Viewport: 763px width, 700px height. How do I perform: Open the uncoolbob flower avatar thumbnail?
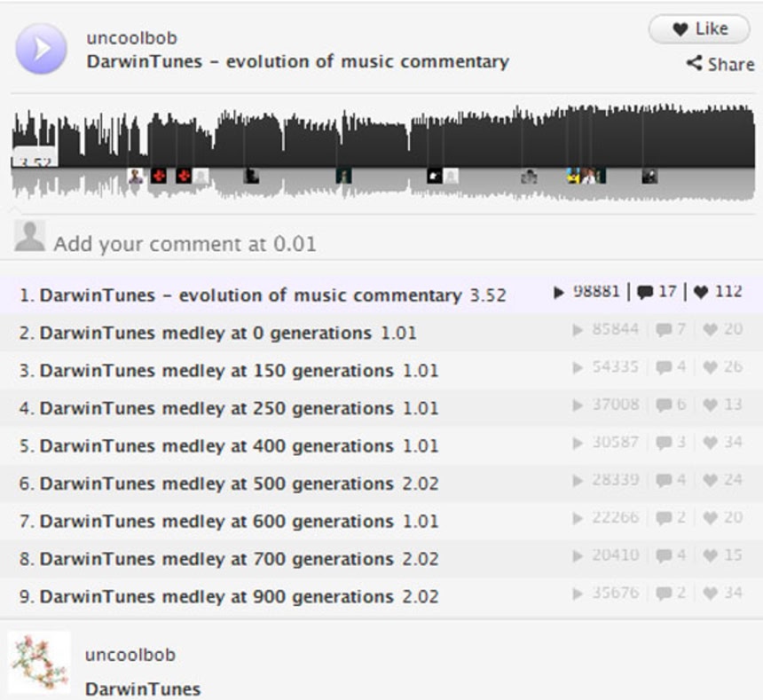(x=39, y=662)
